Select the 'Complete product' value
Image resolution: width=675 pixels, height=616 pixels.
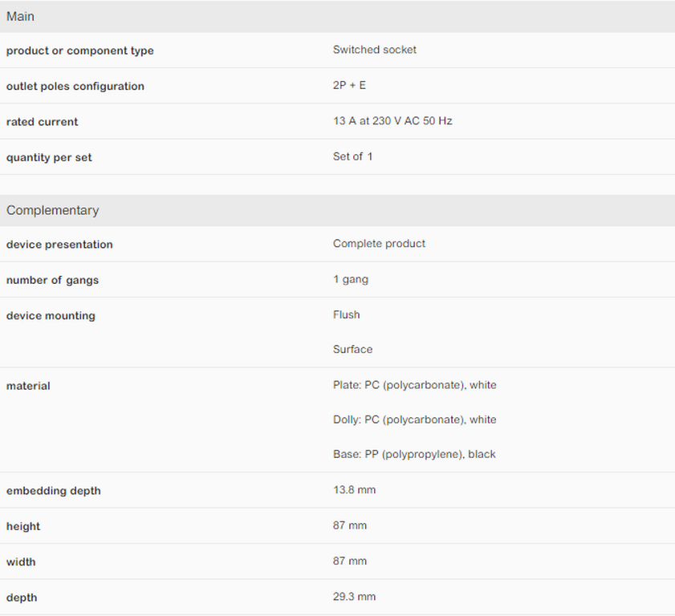[379, 243]
